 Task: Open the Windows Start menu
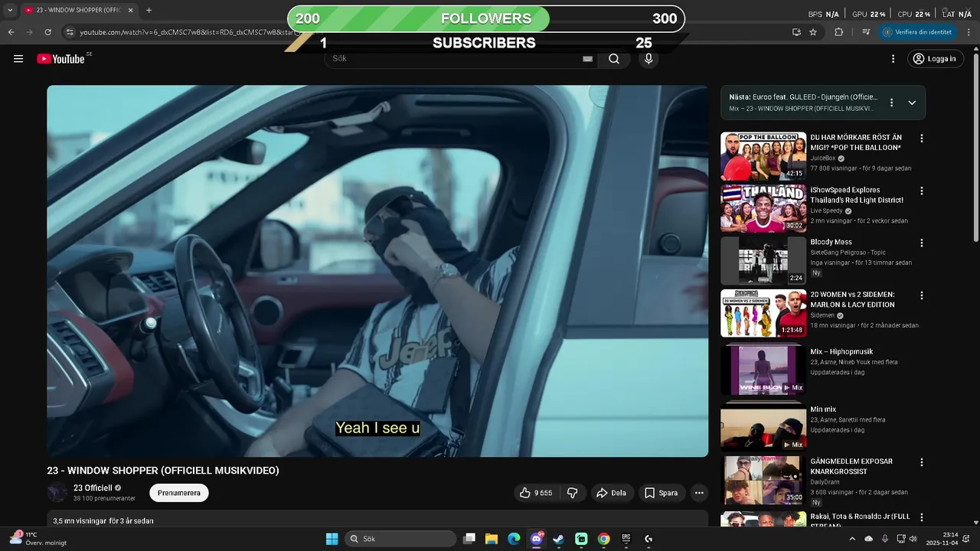click(x=332, y=539)
